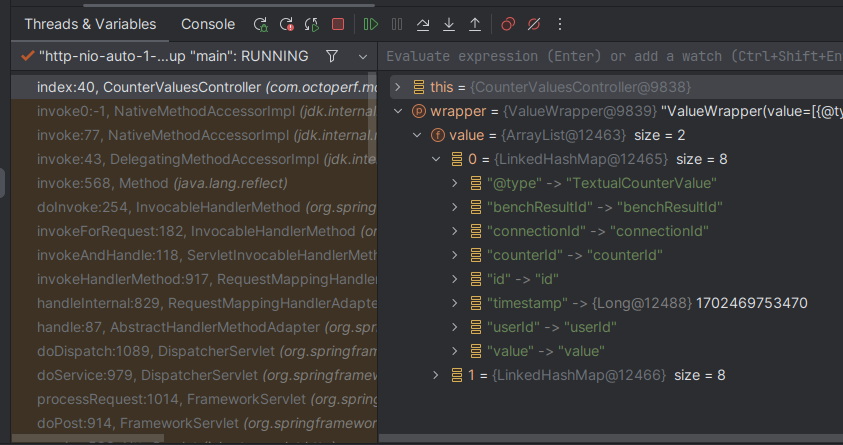Select frame doInvoke:254, InvocableHandlerMethod
Viewport: 843px width, 445px height.
pyautogui.click(x=194, y=207)
